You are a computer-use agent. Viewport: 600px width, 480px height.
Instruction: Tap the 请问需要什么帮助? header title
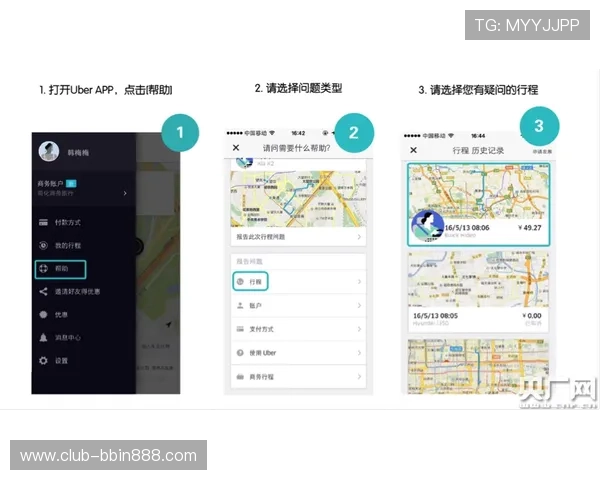[x=297, y=148]
